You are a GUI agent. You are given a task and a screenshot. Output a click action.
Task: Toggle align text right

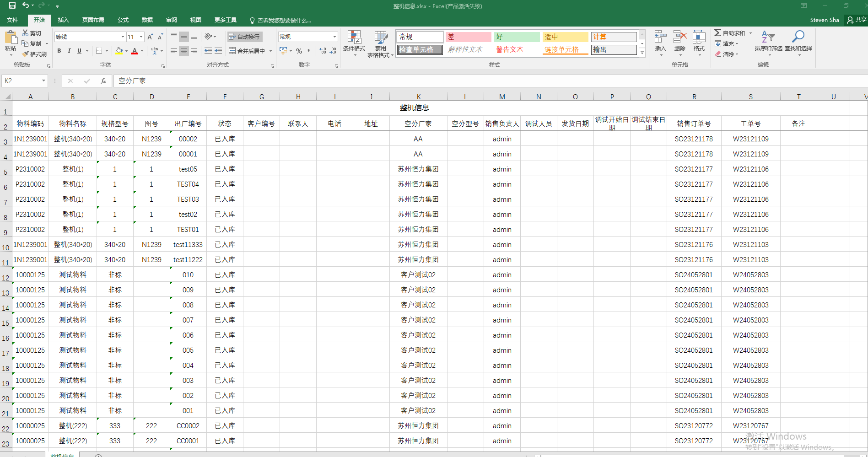(194, 51)
